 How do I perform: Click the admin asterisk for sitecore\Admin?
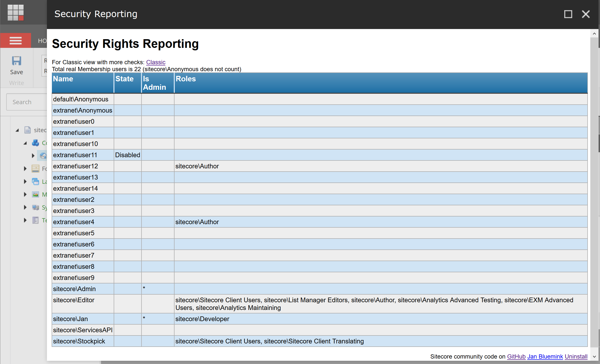pyautogui.click(x=144, y=288)
